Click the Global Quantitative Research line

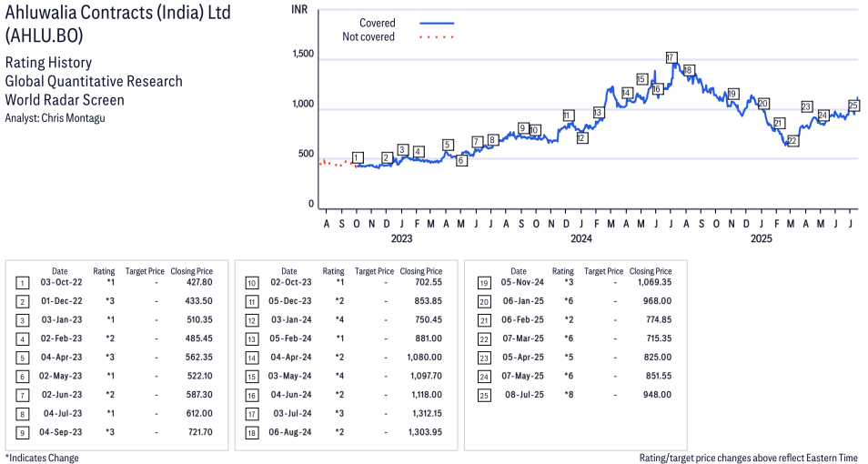[x=94, y=81]
